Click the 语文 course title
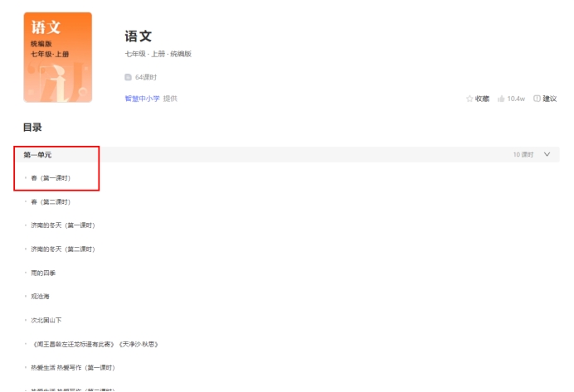This screenshot has width=574, height=392. [x=138, y=36]
